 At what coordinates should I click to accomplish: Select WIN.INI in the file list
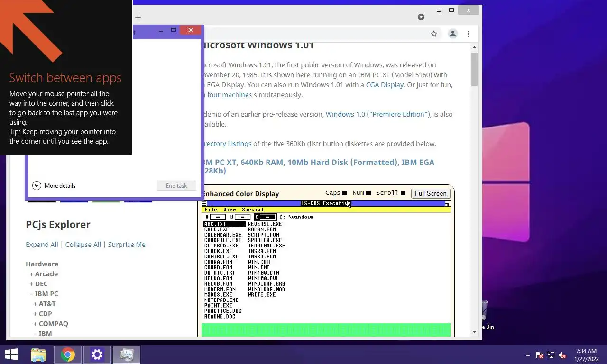point(258,267)
